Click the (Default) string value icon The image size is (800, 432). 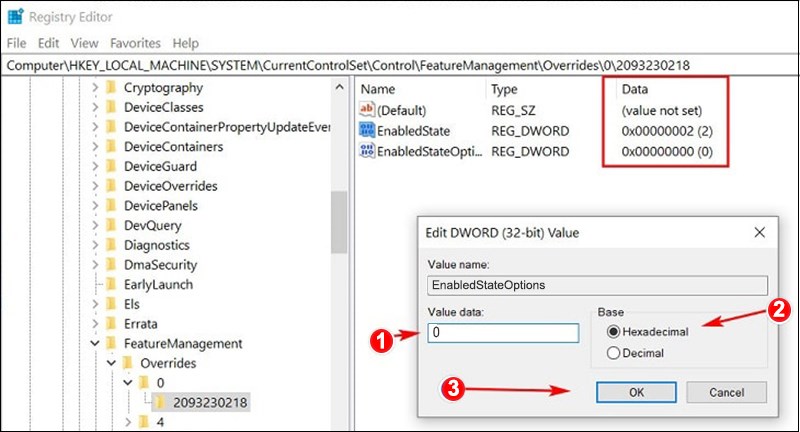click(x=367, y=110)
